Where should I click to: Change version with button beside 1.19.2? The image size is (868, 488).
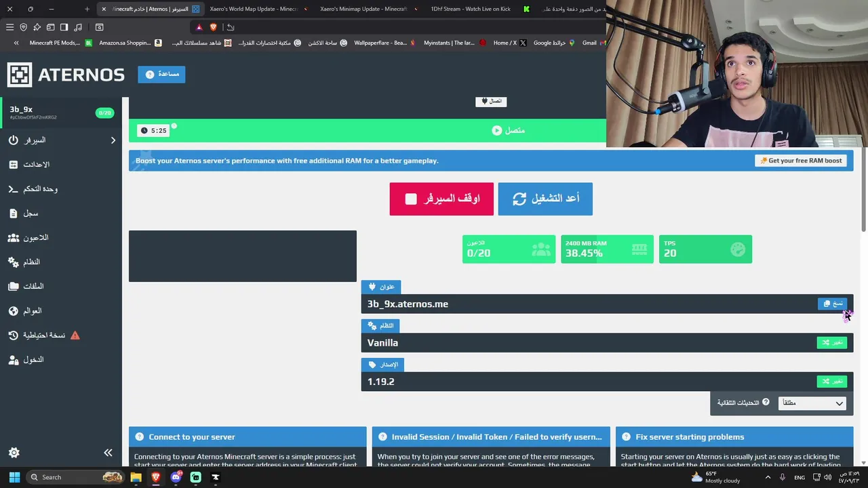click(x=832, y=382)
